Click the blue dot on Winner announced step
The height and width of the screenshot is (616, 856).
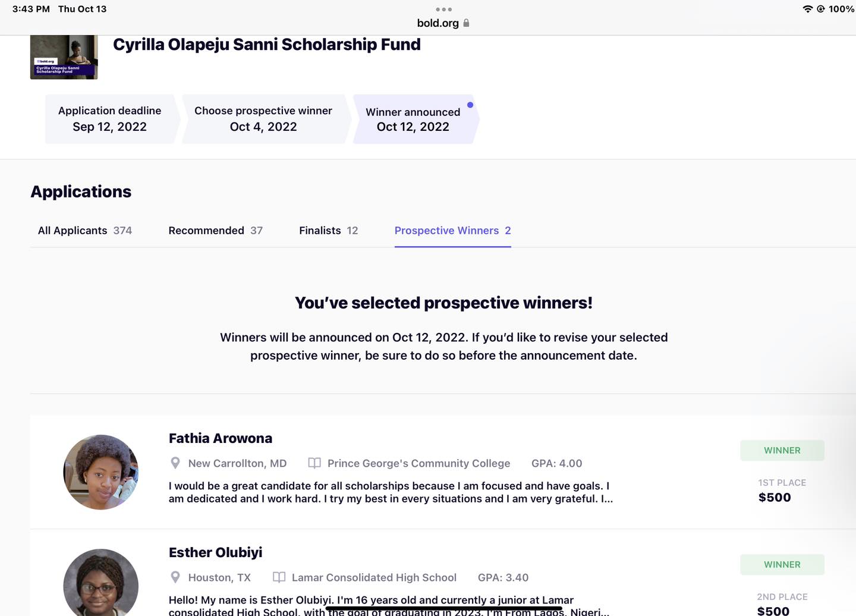coord(470,105)
